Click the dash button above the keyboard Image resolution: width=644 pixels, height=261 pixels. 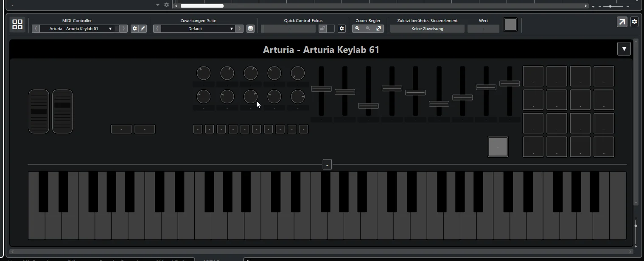[327, 164]
